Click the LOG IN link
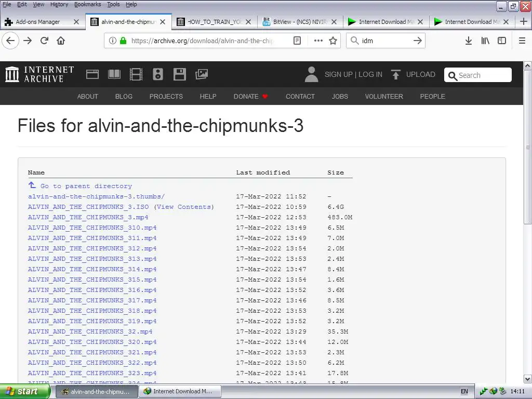 pyautogui.click(x=370, y=74)
